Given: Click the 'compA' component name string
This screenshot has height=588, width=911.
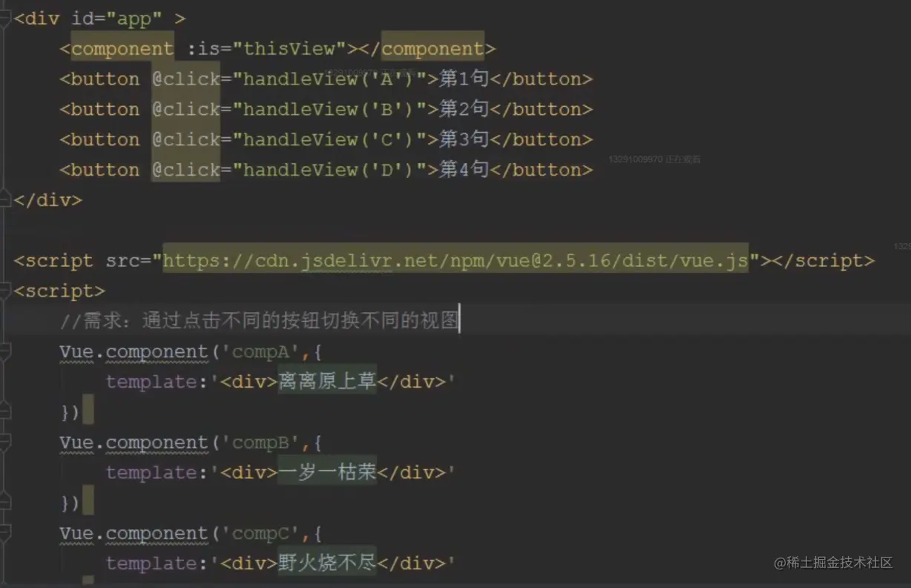Looking at the screenshot, I should (261, 351).
